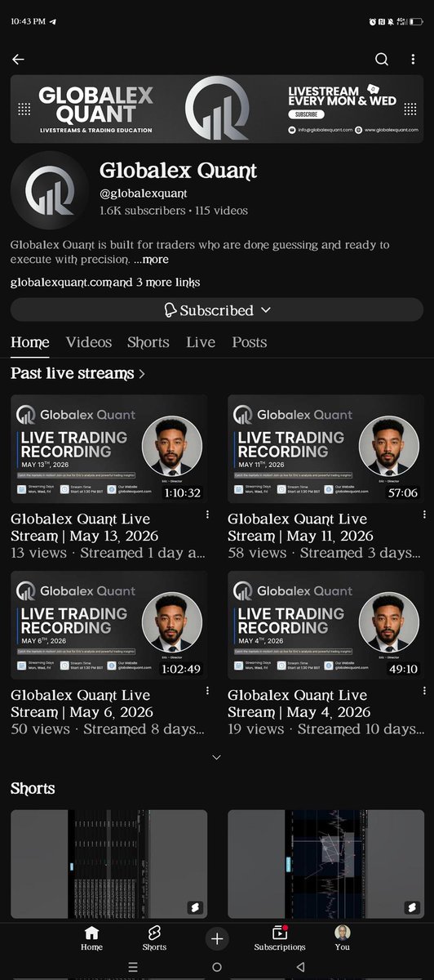434x980 pixels.
Task: Open options for May 13 stream
Action: click(207, 515)
